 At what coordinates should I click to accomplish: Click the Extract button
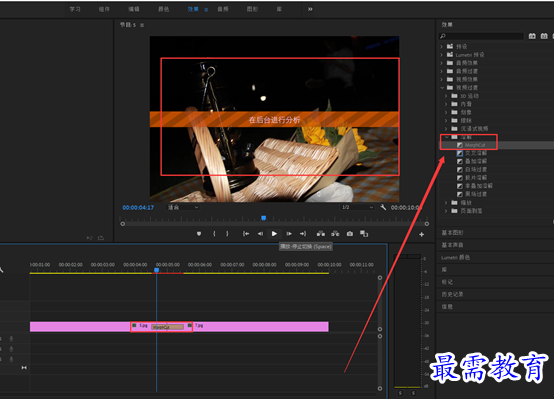click(x=335, y=234)
